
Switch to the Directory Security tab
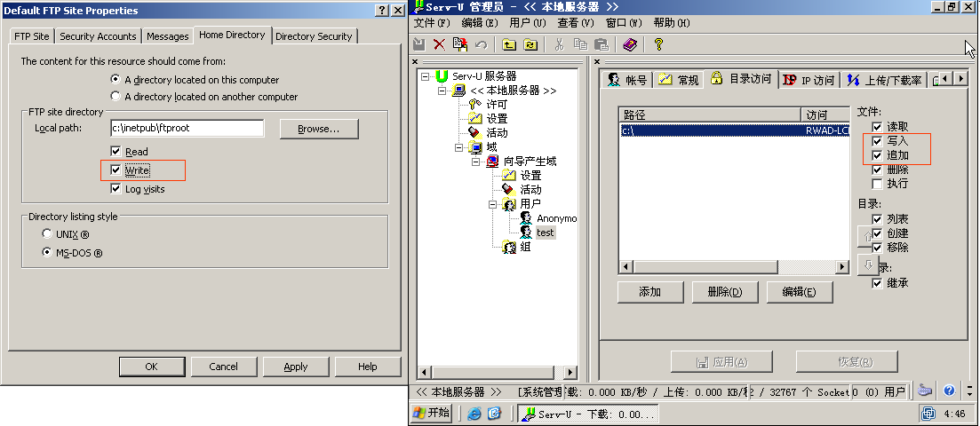click(314, 36)
